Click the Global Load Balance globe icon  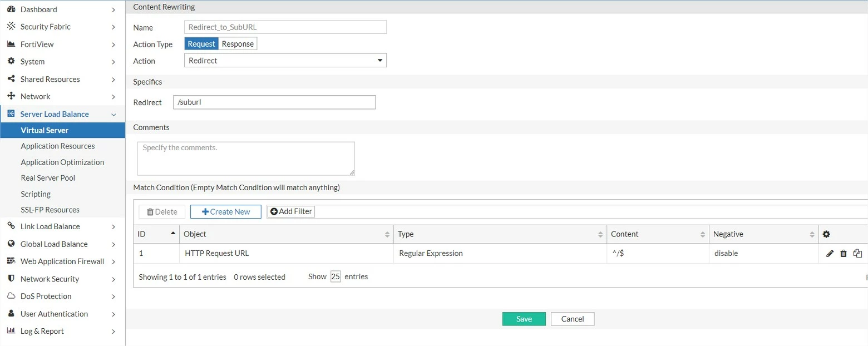click(11, 244)
